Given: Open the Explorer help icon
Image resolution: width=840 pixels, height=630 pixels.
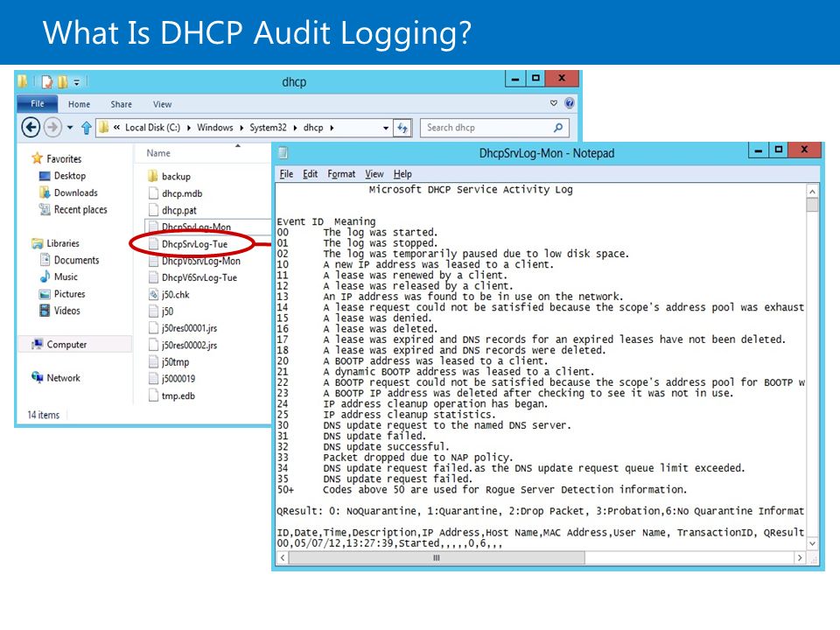Looking at the screenshot, I should tap(570, 103).
